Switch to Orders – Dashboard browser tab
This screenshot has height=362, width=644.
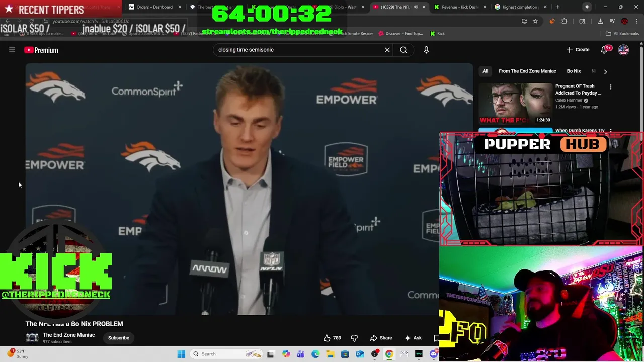155,7
